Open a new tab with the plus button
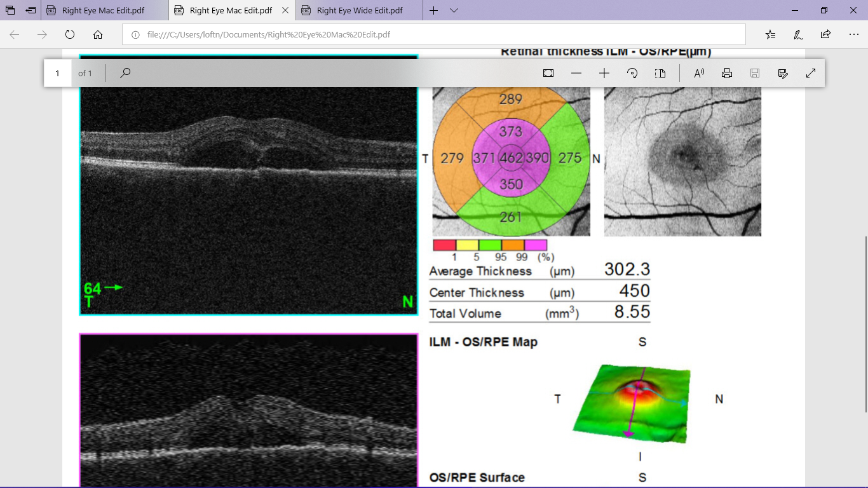 (x=433, y=11)
